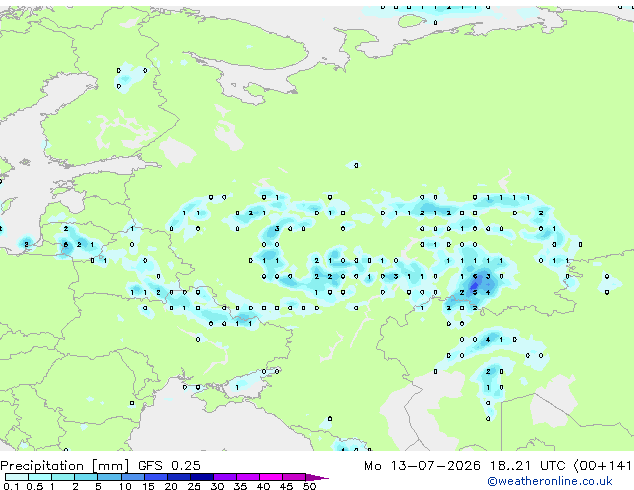Click the '30' legend scale label
The height and width of the screenshot is (490, 634).
point(217,486)
